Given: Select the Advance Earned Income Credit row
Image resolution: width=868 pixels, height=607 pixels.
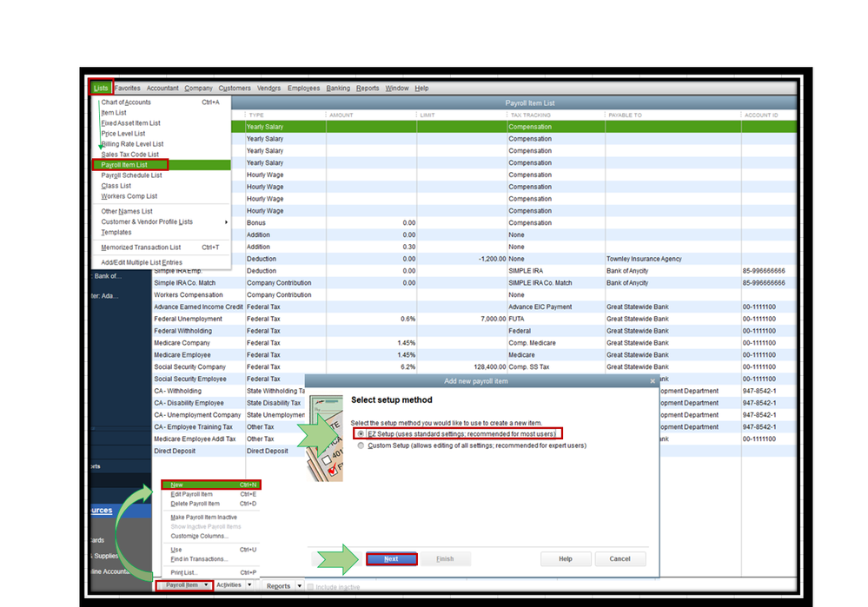Looking at the screenshot, I should click(474, 307).
